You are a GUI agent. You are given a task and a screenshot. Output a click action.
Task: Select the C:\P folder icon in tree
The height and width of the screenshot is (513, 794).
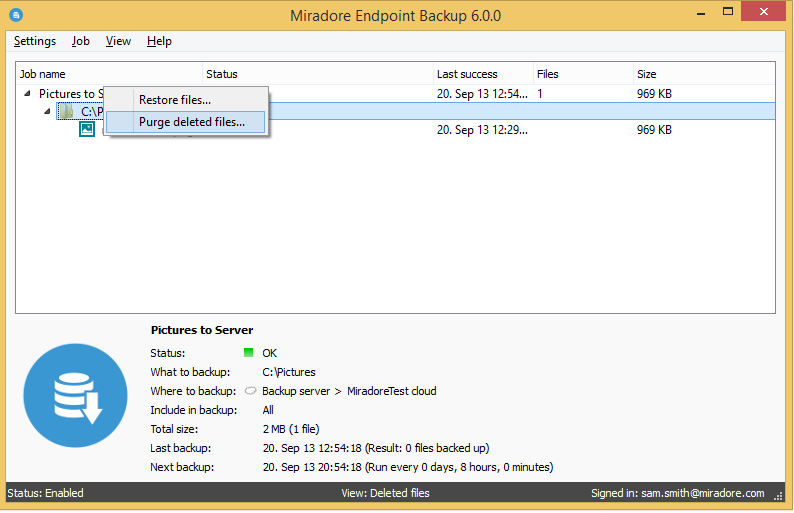click(65, 110)
